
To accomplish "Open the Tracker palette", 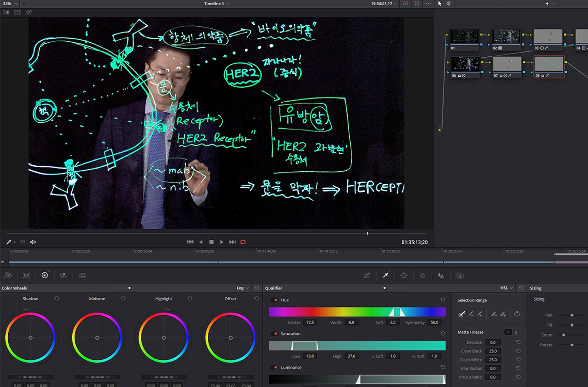I will [x=422, y=276].
